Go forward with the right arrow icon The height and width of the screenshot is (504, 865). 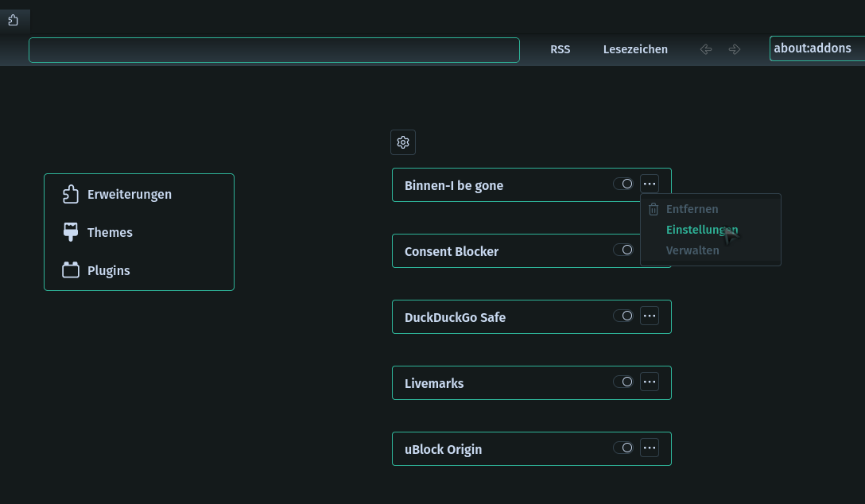[x=735, y=49]
